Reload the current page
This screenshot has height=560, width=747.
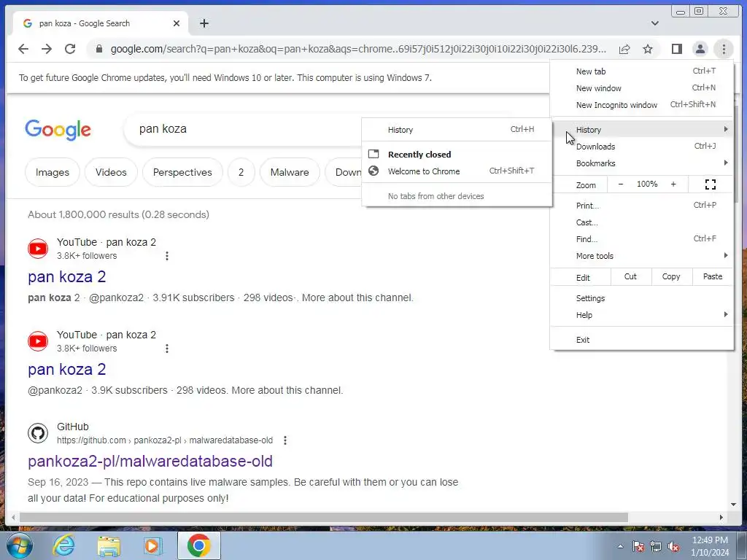(70, 49)
